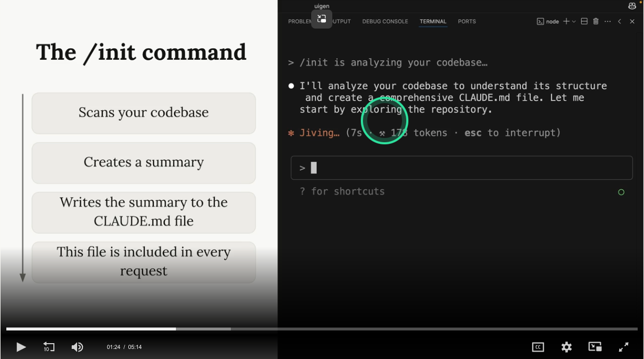Click the 01:24 / 05:14 time display

(x=124, y=347)
